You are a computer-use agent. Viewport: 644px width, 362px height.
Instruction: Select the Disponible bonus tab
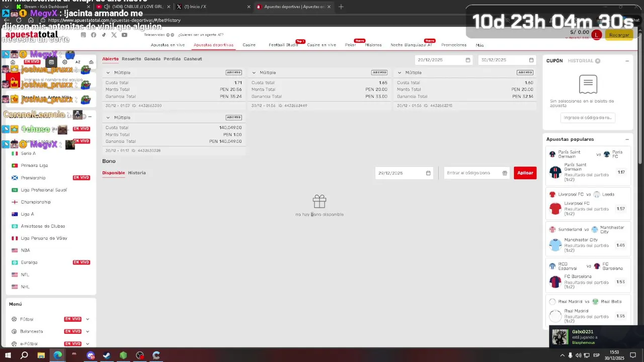point(114,173)
